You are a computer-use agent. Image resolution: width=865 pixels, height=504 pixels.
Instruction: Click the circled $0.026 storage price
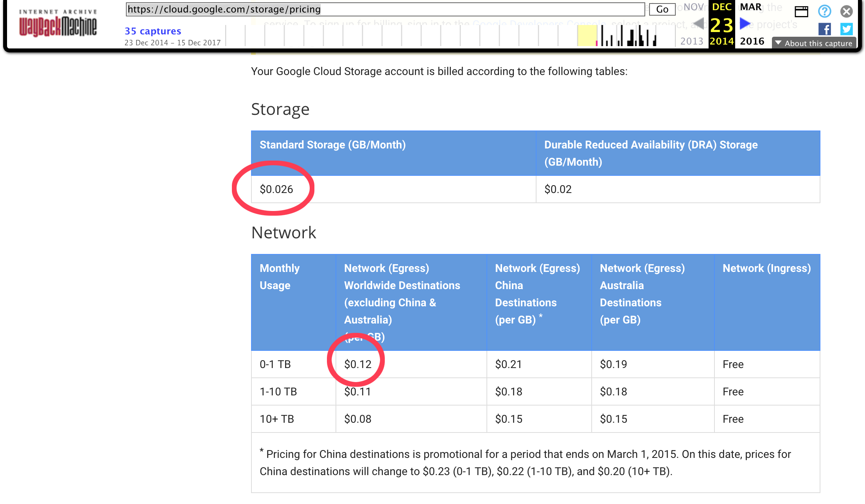[276, 189]
